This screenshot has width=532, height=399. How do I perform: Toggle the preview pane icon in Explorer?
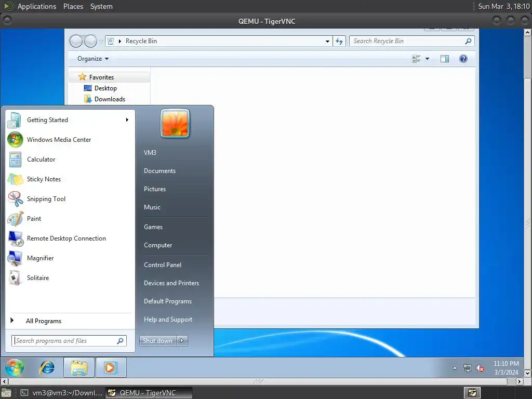pyautogui.click(x=445, y=59)
